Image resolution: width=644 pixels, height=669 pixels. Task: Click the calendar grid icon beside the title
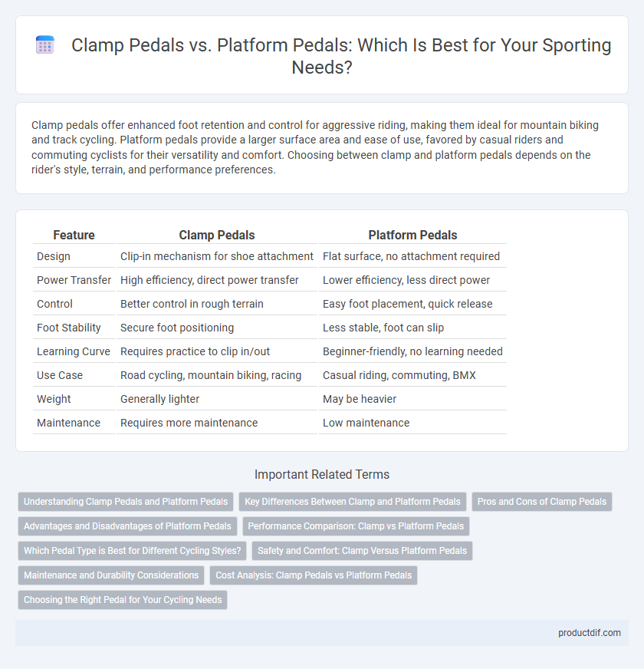(44, 44)
